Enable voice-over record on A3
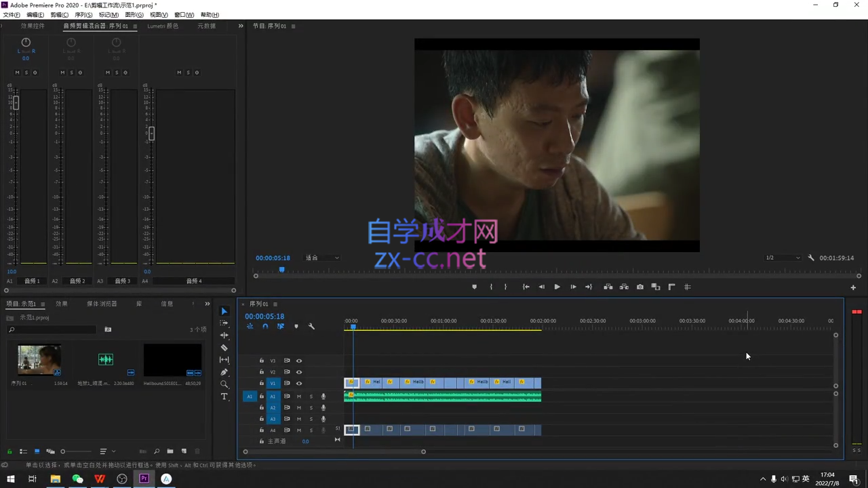 323,420
